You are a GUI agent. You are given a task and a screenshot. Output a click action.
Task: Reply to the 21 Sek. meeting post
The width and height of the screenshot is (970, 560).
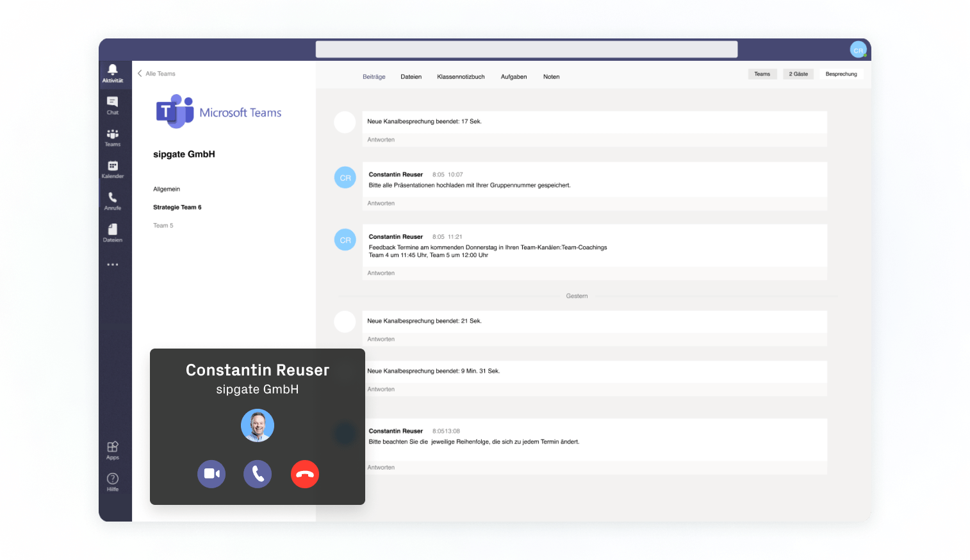click(x=381, y=339)
